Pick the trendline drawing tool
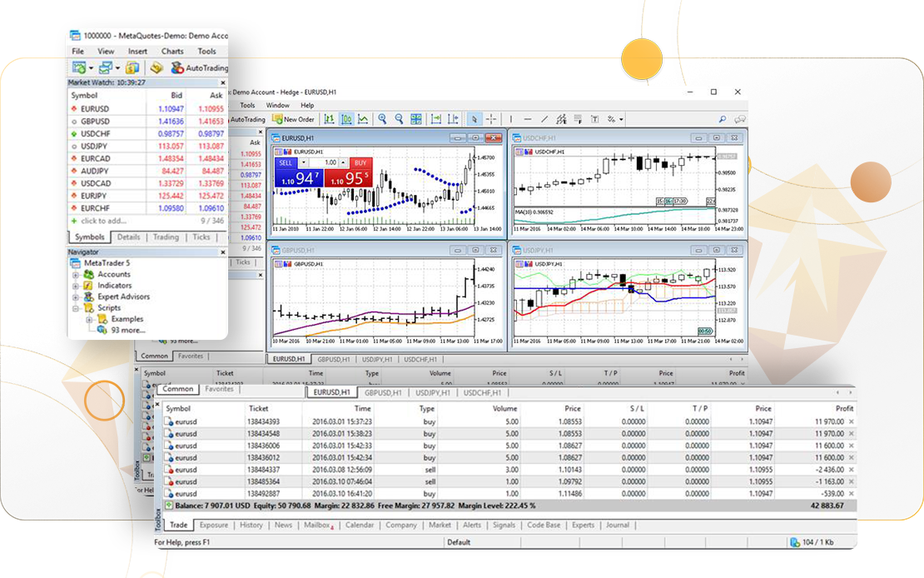Image resolution: width=924 pixels, height=578 pixels. point(544,119)
